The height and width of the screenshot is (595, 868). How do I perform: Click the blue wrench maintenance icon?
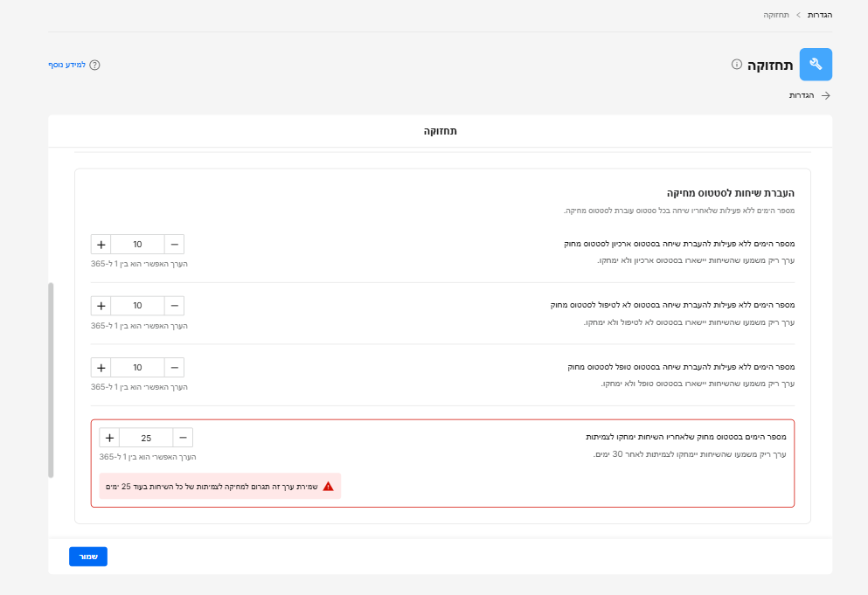click(816, 64)
